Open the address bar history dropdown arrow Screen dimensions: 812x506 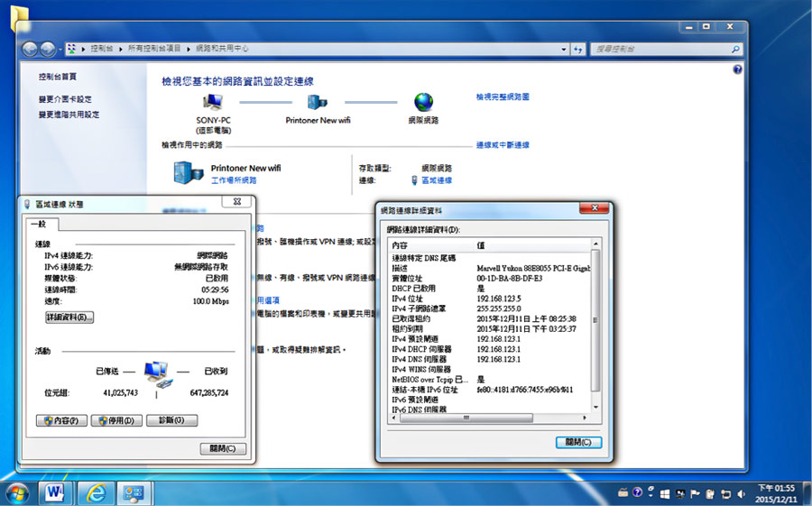tap(564, 50)
